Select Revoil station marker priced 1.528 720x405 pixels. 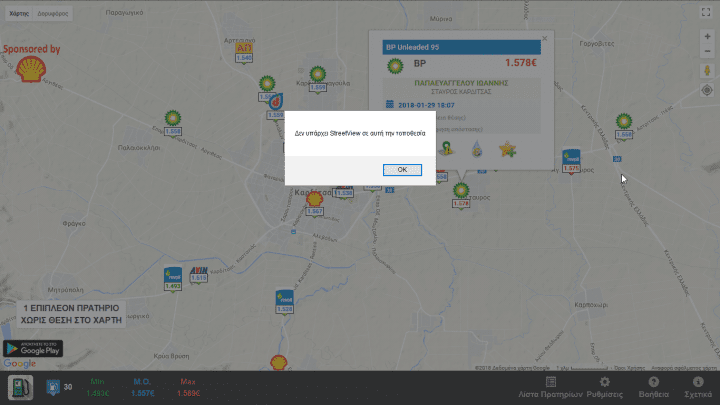(x=285, y=302)
